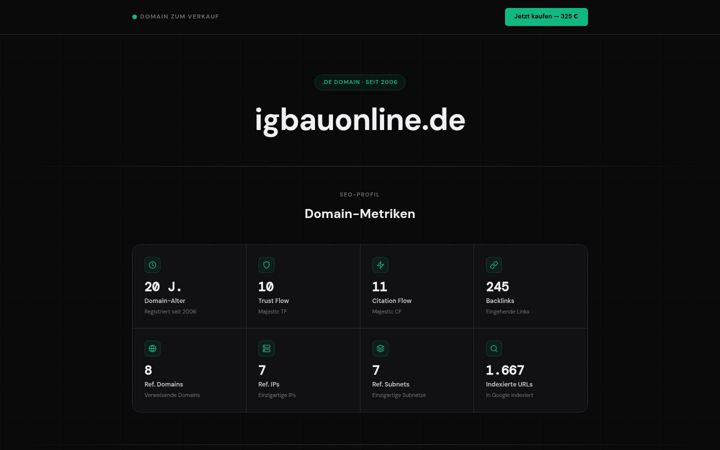Click the Citation Flow value 11
This screenshot has height=450, width=720.
tap(380, 287)
